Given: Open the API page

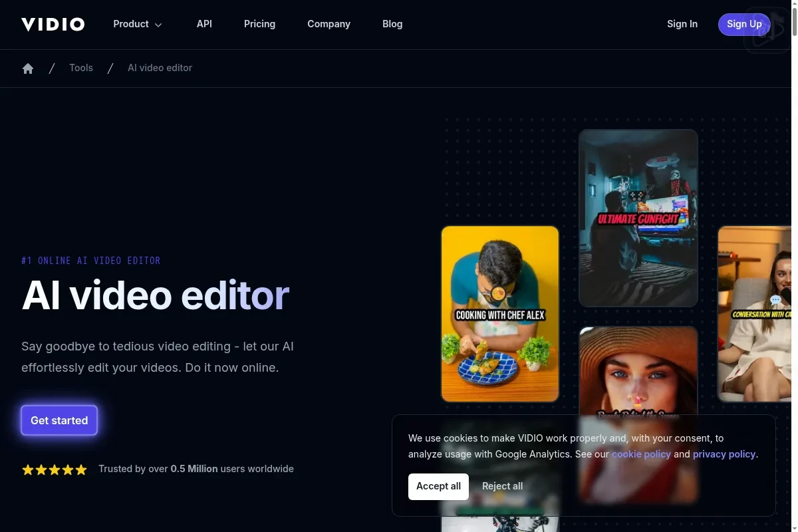Looking at the screenshot, I should [x=204, y=24].
